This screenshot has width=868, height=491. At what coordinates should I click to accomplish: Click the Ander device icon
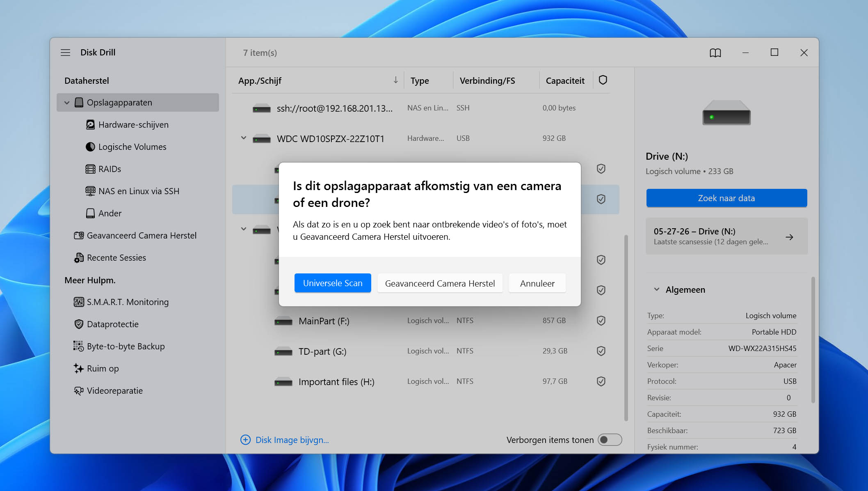(x=90, y=213)
